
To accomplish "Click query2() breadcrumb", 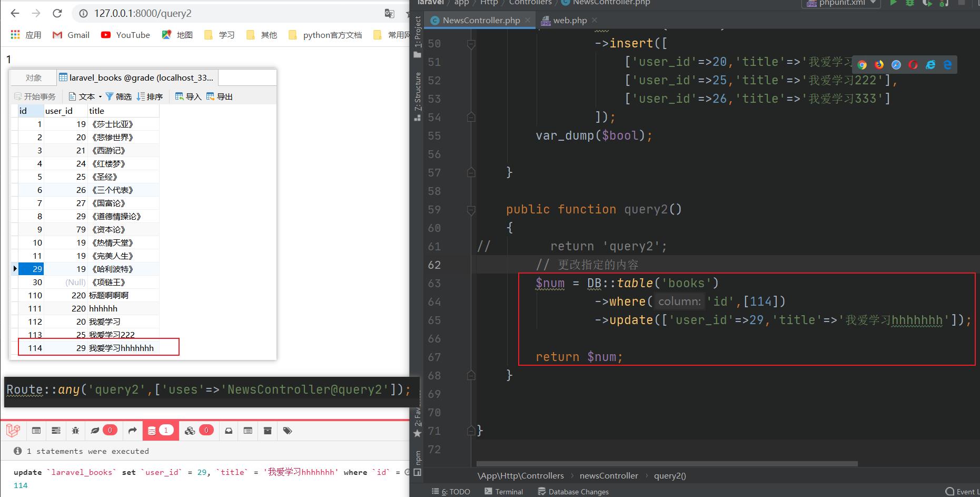I will pyautogui.click(x=670, y=475).
